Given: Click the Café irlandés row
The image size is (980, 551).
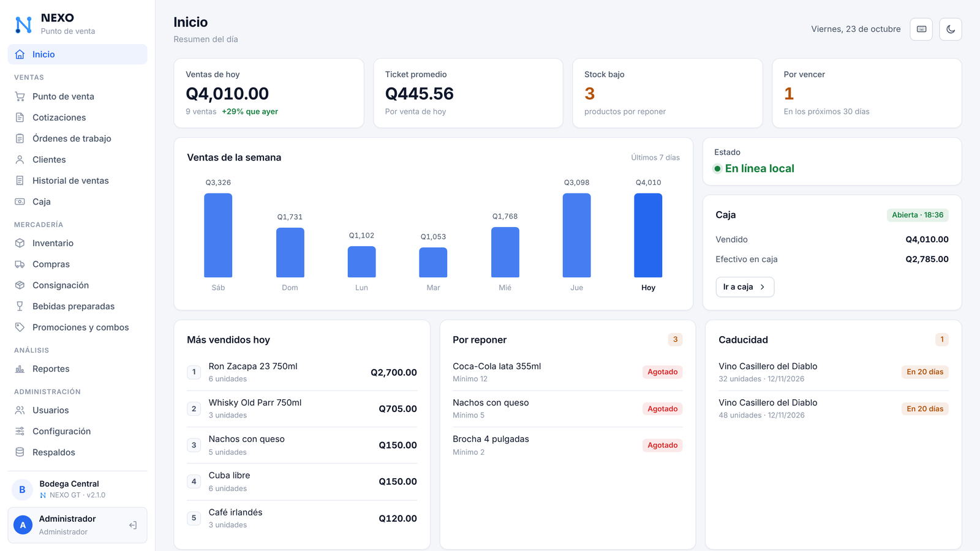Looking at the screenshot, I should [302, 519].
